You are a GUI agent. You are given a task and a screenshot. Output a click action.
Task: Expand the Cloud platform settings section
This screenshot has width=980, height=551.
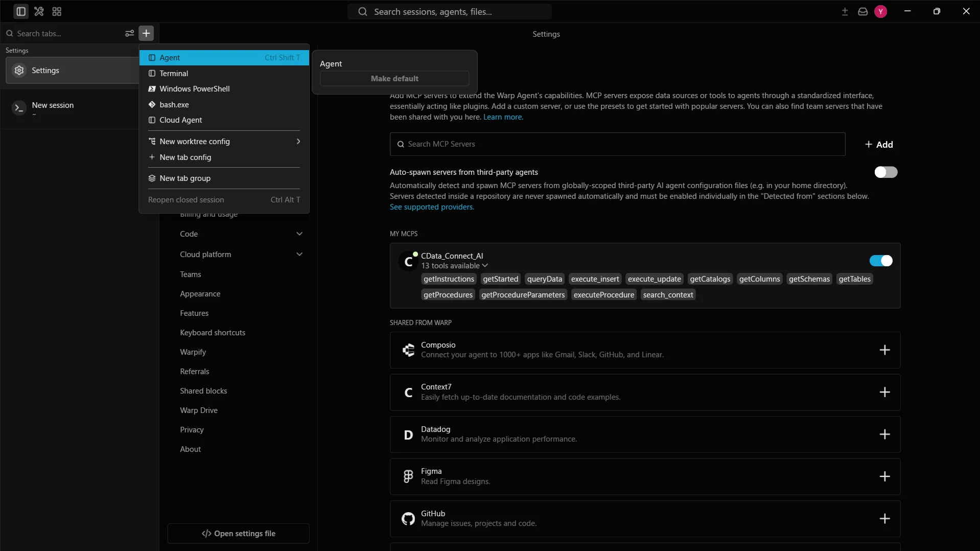pyautogui.click(x=241, y=255)
